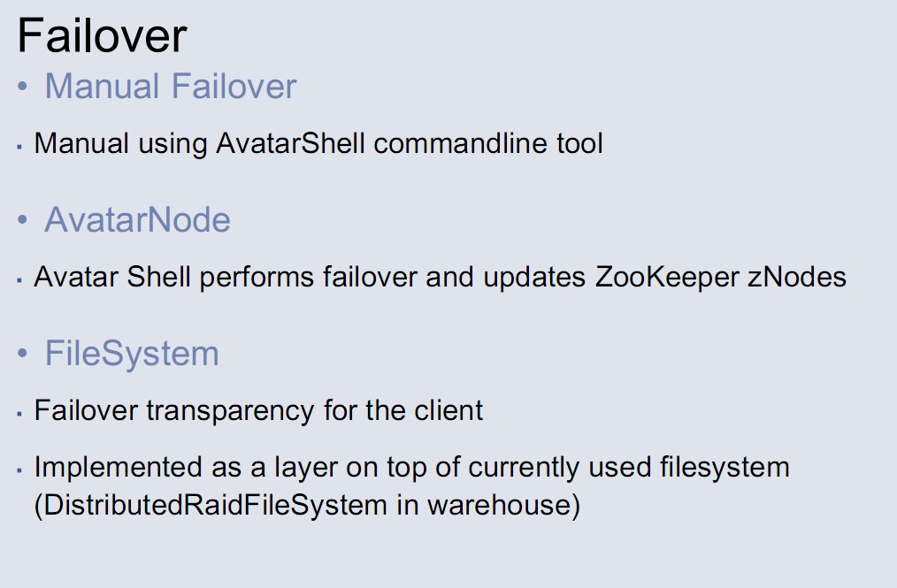
Task: Click the bullet point next to "FileSystem"
Action: coord(23,355)
